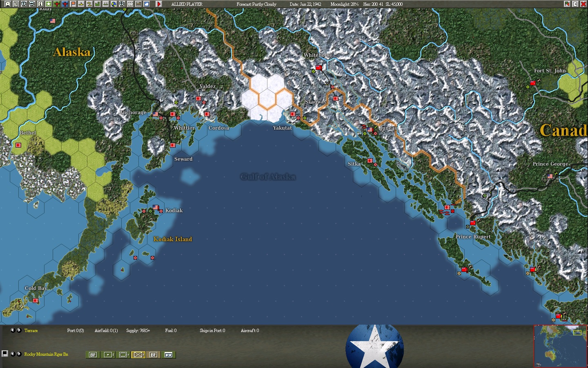Click the 'ALLIED PLAYER' label
The height and width of the screenshot is (368, 588).
187,4
